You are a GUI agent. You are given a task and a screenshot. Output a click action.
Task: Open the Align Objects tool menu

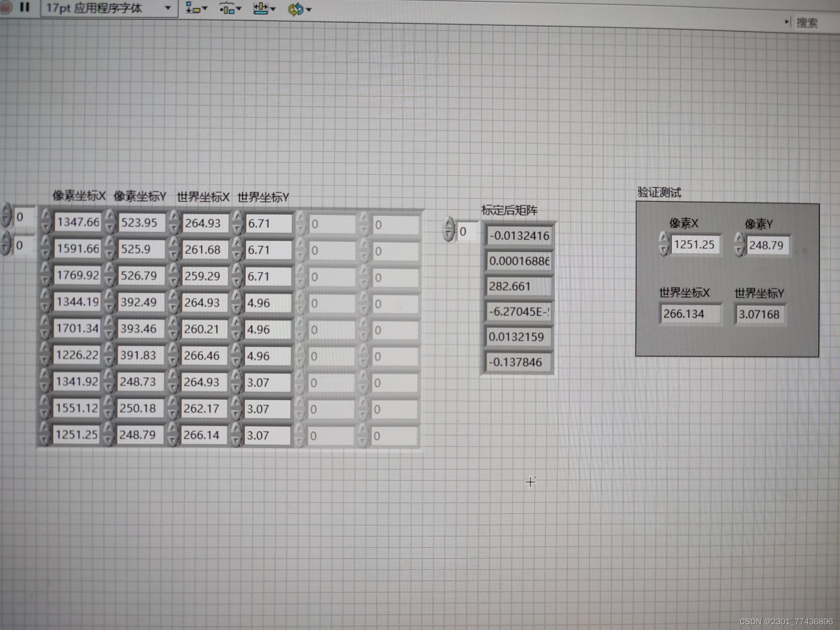pos(196,8)
